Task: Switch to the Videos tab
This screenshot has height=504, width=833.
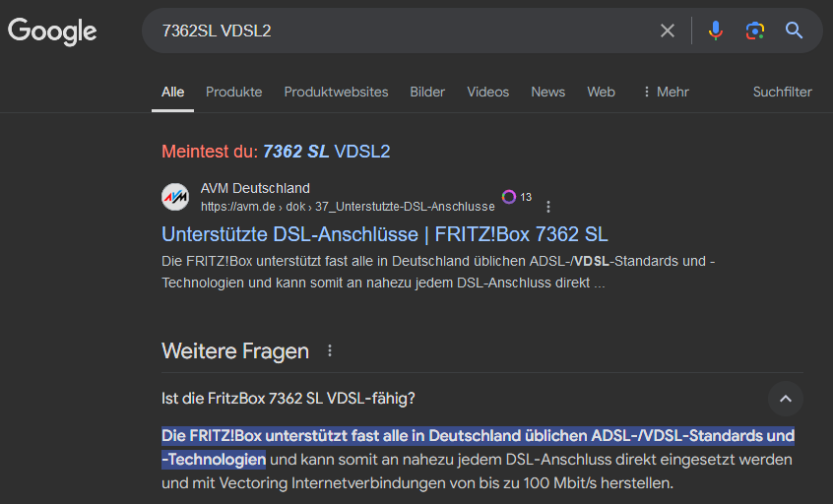Action: point(487,92)
